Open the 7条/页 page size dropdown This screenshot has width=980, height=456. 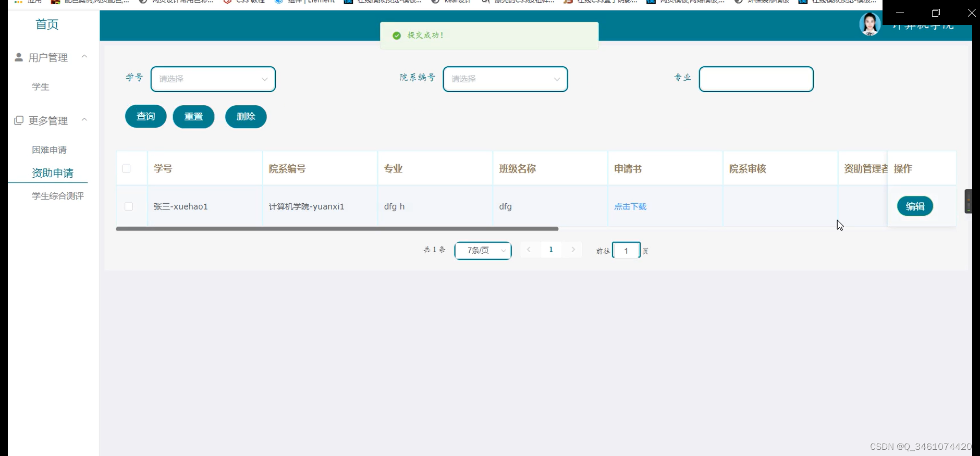pyautogui.click(x=483, y=251)
